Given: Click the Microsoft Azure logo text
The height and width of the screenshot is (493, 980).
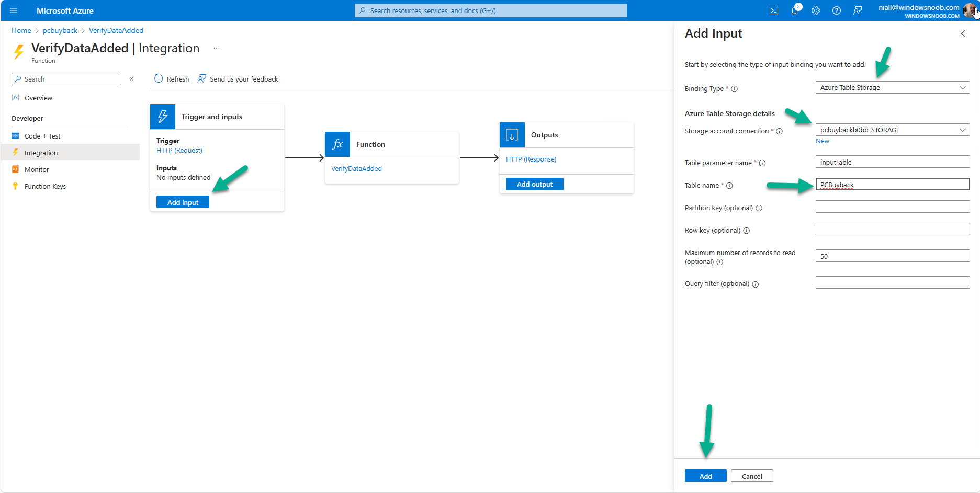Looking at the screenshot, I should 65,10.
